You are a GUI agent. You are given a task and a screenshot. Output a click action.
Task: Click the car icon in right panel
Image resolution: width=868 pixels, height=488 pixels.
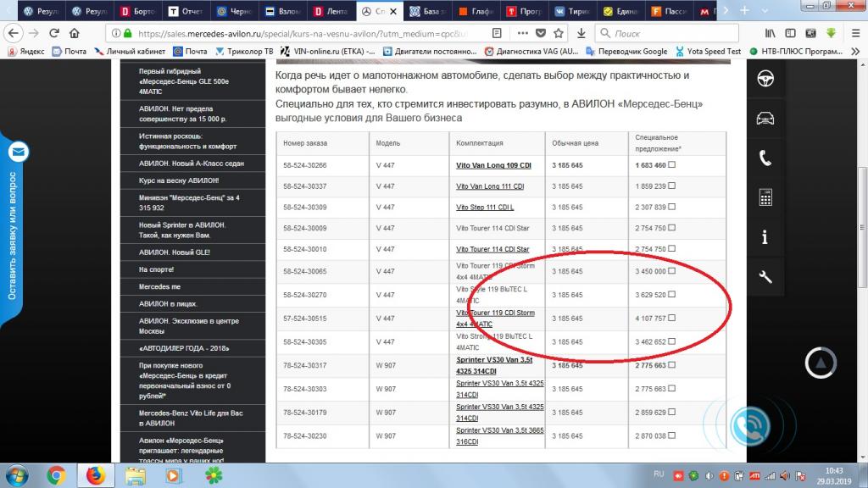(x=765, y=118)
